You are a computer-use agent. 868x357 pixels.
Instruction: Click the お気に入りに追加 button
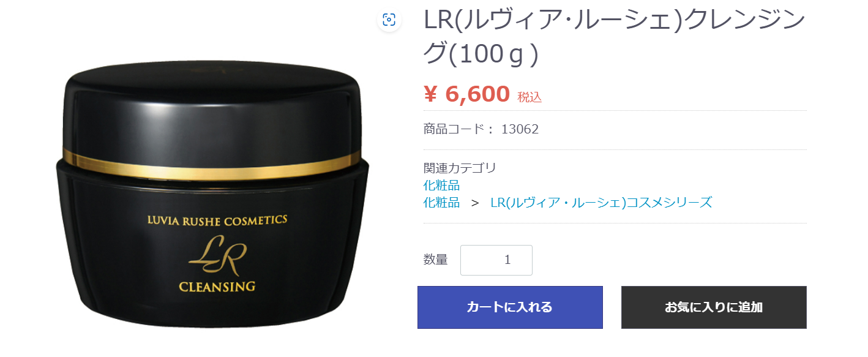point(714,307)
